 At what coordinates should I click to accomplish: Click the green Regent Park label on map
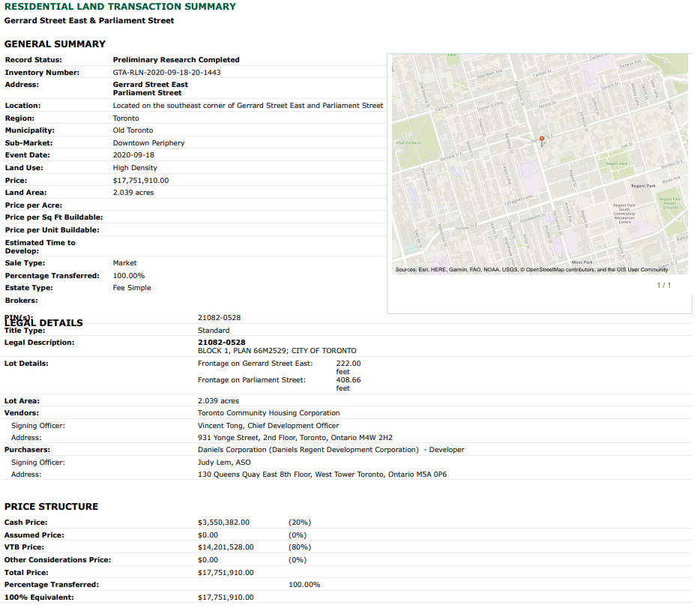(617, 164)
